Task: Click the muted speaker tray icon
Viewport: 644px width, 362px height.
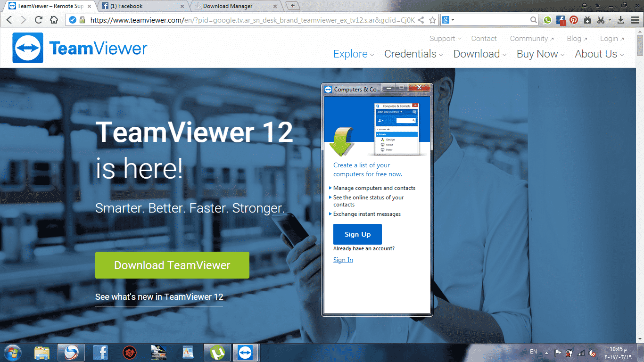Action: click(x=593, y=353)
